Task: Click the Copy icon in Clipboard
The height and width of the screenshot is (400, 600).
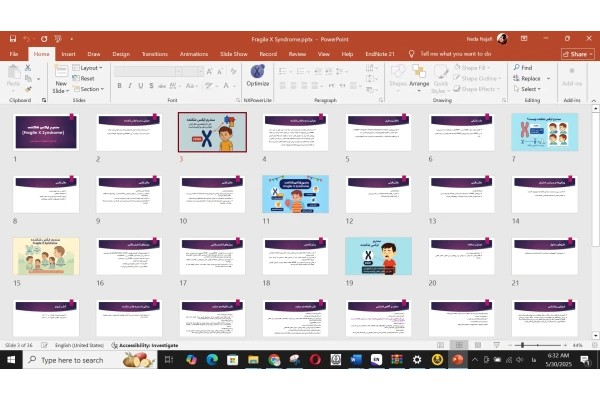Action: coord(28,78)
